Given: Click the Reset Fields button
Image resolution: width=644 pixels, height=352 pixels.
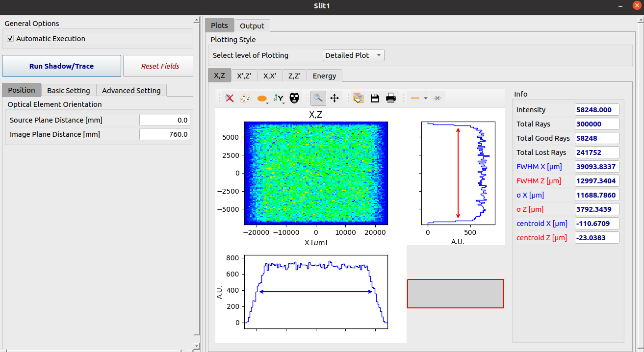Looking at the screenshot, I should point(160,66).
